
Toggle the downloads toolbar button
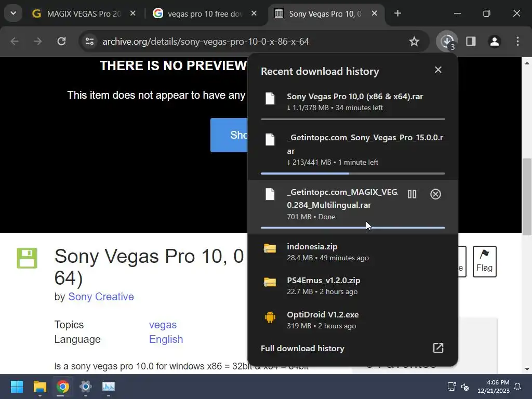click(x=447, y=42)
